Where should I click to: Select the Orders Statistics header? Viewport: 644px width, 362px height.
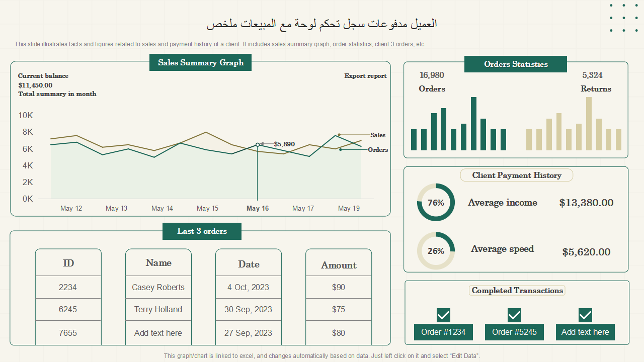516,64
